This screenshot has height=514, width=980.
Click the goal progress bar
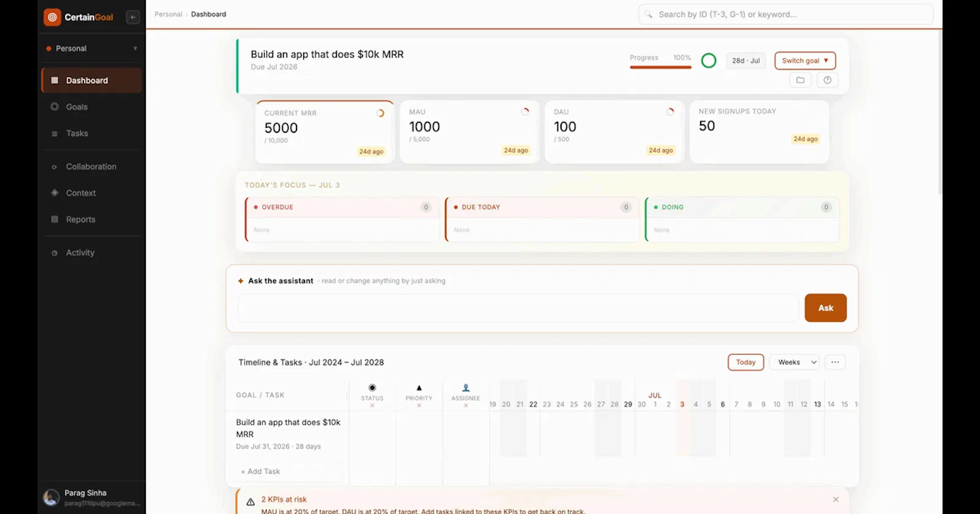(x=660, y=67)
